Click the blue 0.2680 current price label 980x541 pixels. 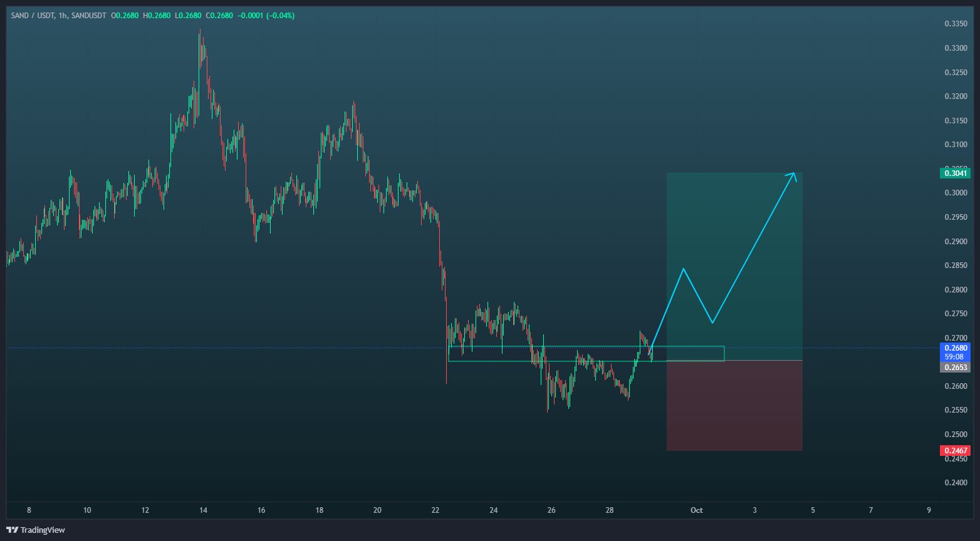955,348
